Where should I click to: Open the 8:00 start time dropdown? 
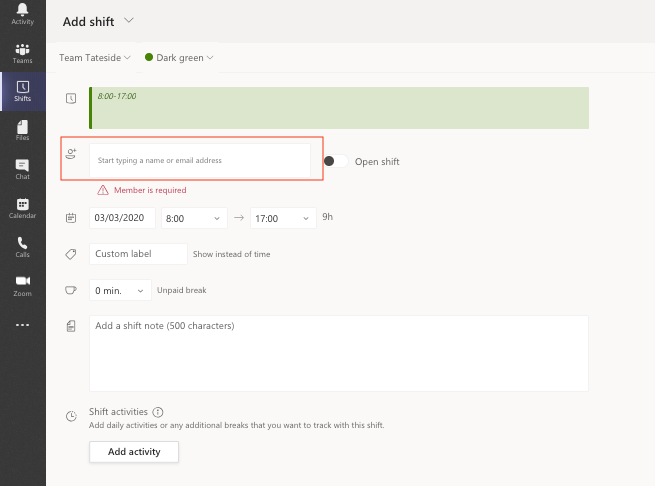194,218
